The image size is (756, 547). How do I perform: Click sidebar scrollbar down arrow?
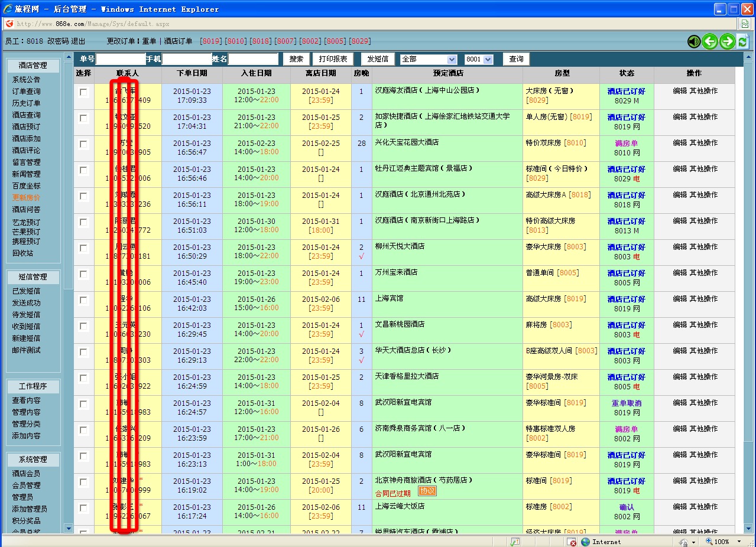tap(68, 528)
